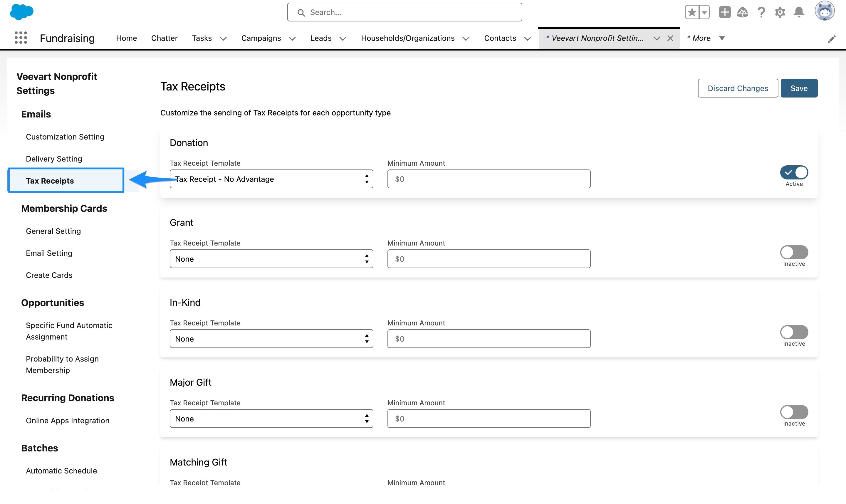This screenshot has width=846, height=504.
Task: Open the Donation Tax Receipt Template dropdown
Action: pos(271,179)
